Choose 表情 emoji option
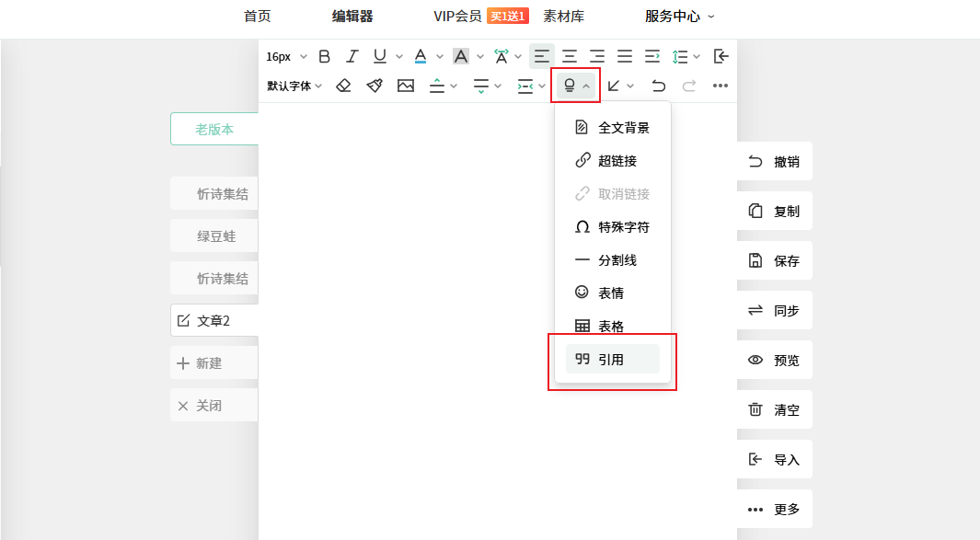The height and width of the screenshot is (540, 980). [x=613, y=293]
